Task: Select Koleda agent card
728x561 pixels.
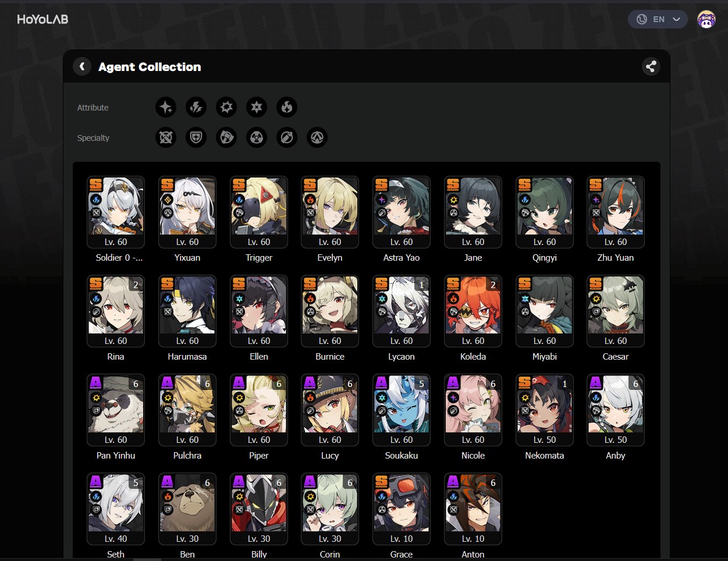Action: (x=473, y=311)
